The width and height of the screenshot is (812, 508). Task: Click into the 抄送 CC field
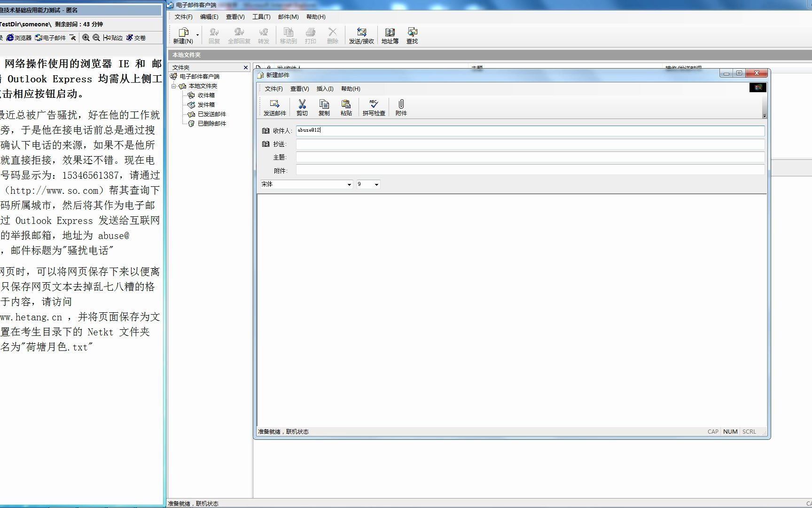point(530,144)
